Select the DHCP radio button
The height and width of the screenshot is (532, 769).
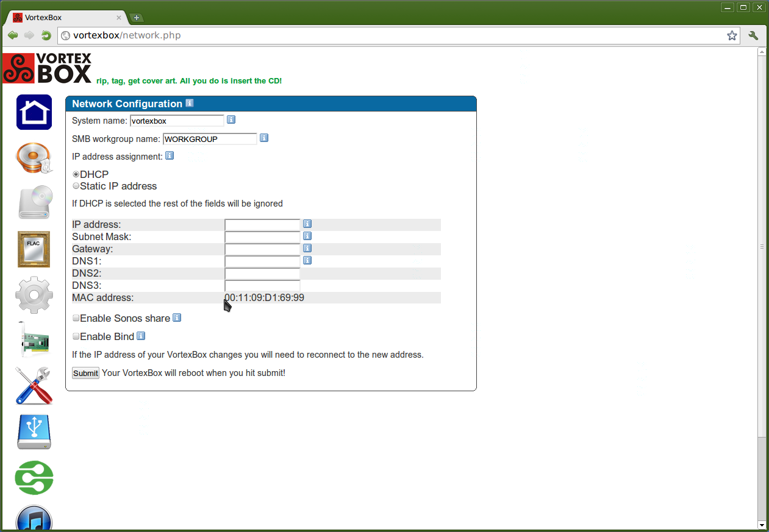76,174
